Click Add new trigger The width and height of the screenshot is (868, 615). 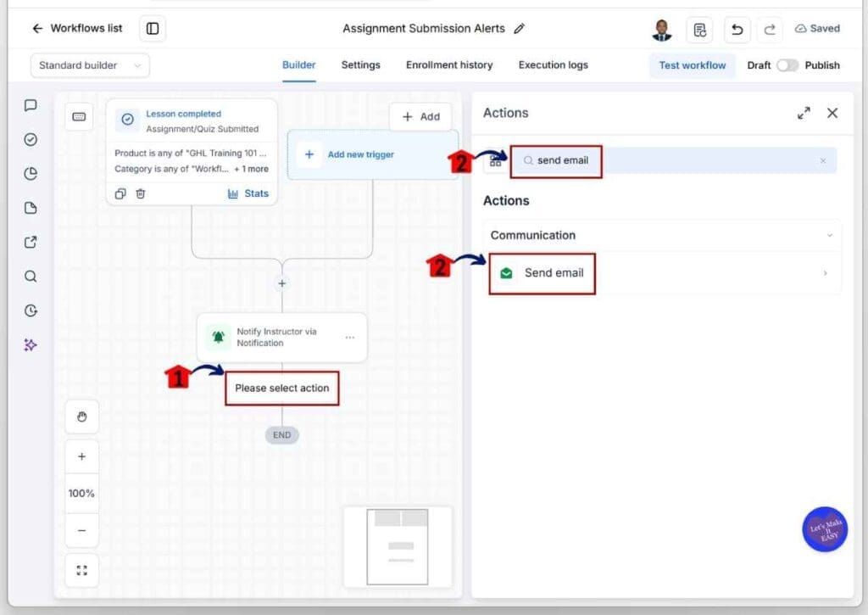(x=373, y=154)
